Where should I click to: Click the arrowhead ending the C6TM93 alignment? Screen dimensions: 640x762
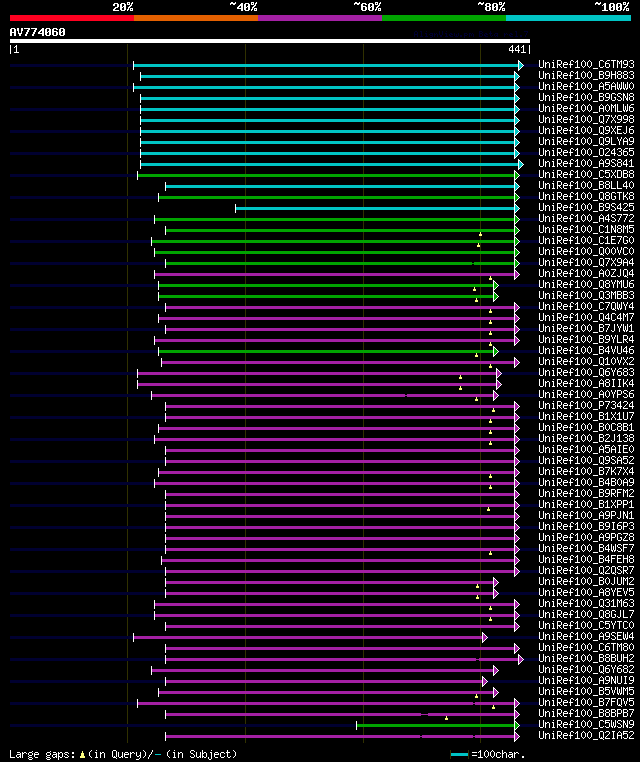[521, 65]
